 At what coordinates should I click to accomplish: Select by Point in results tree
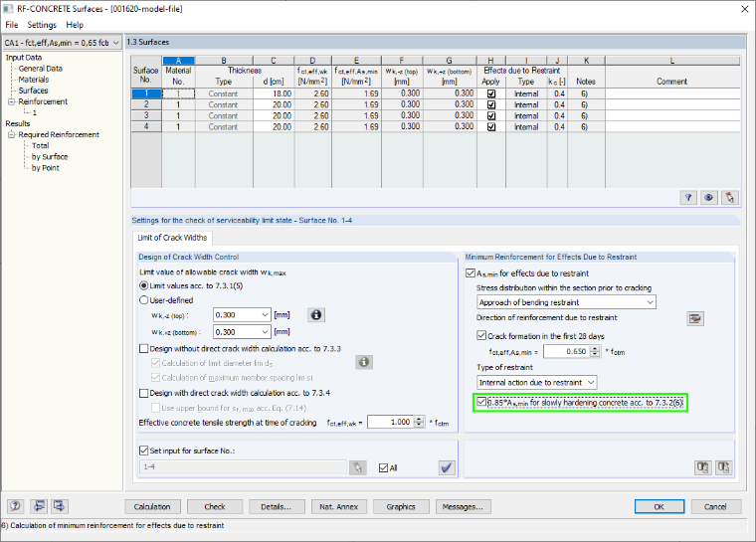click(46, 168)
